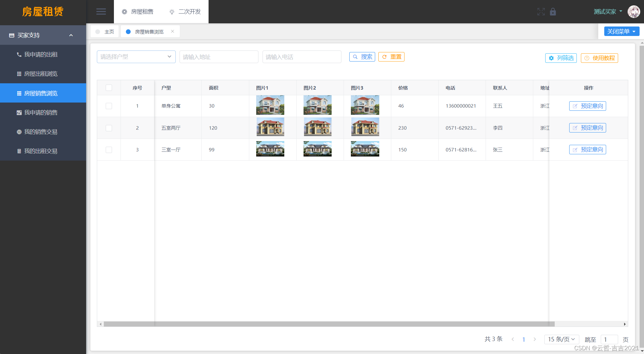Screen dimensions: 644x354
Task: Click the 搜索 search button
Action: tap(362, 57)
